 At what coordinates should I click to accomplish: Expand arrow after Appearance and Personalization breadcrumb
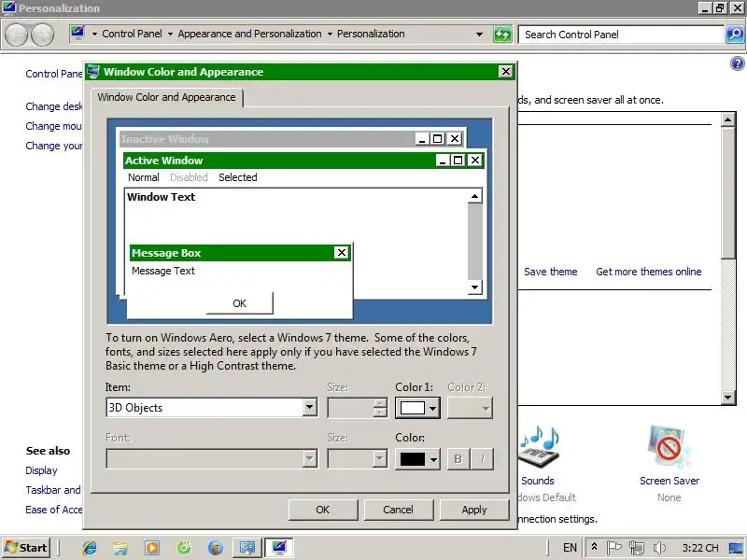pyautogui.click(x=330, y=35)
